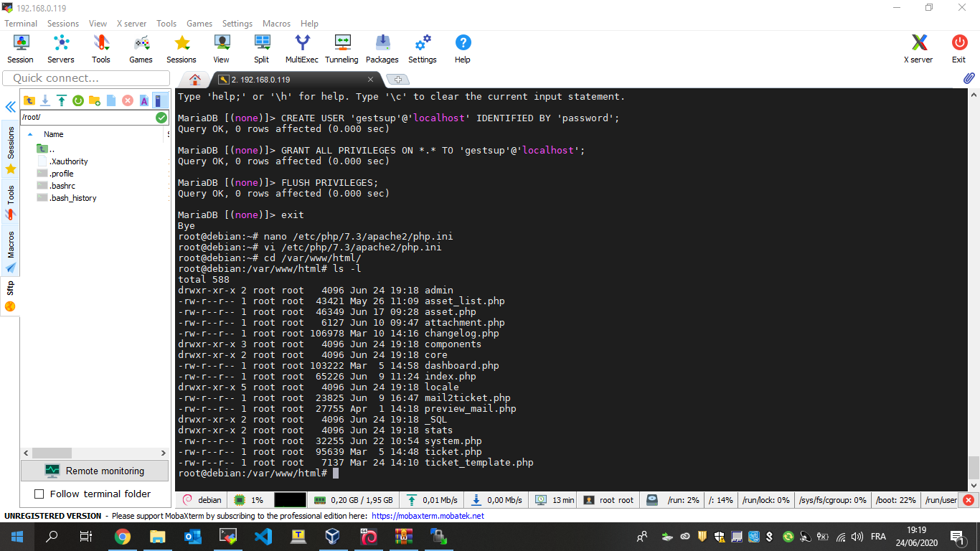Click the 13 min uptime status entry
The width and height of the screenshot is (980, 551).
coord(554,500)
